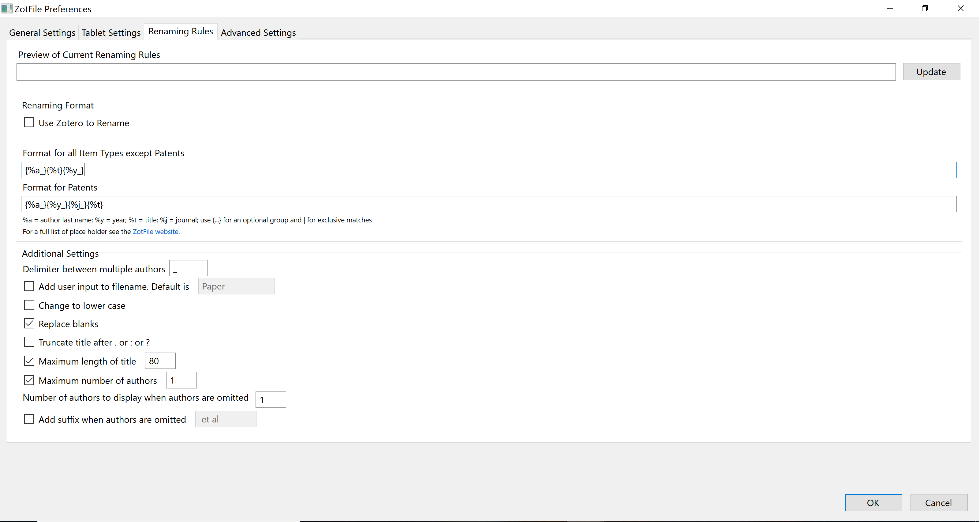Enable Use Zotero to Rename checkbox
Viewport: 980px width, 522px height.
[x=29, y=123]
